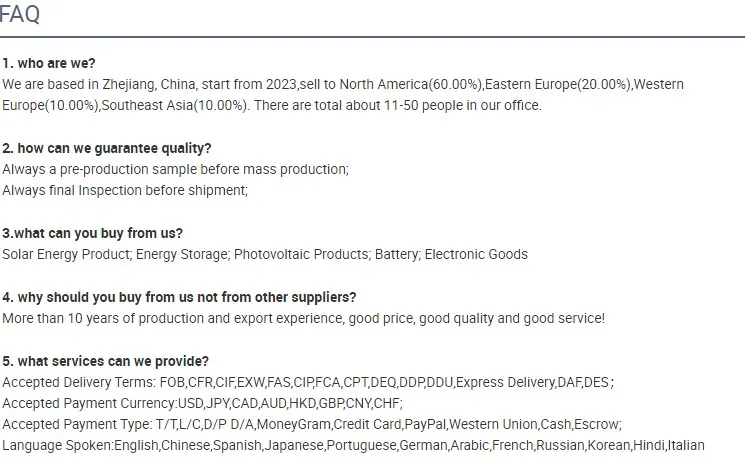Click the "11-50 people in our office" text
This screenshot has height=464, width=745.
click(x=462, y=105)
